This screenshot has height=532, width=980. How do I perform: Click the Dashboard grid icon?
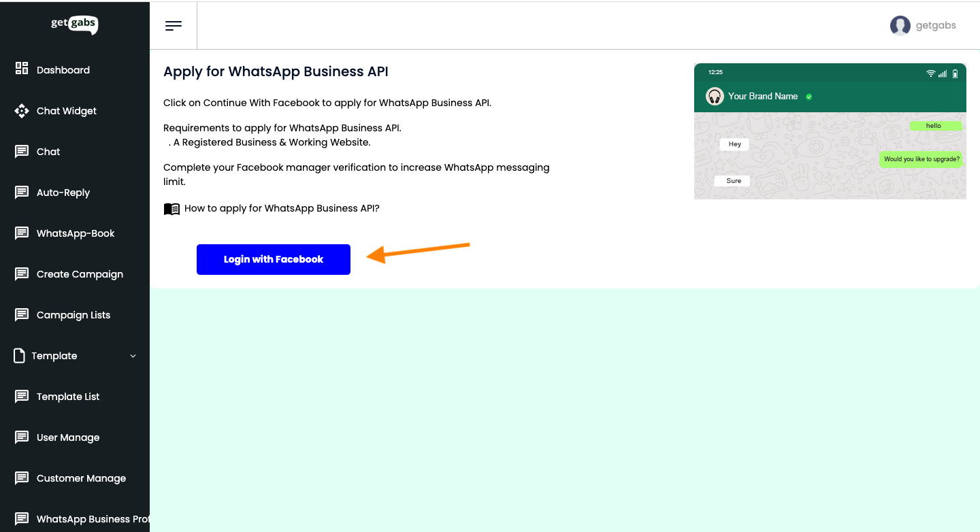tap(22, 68)
